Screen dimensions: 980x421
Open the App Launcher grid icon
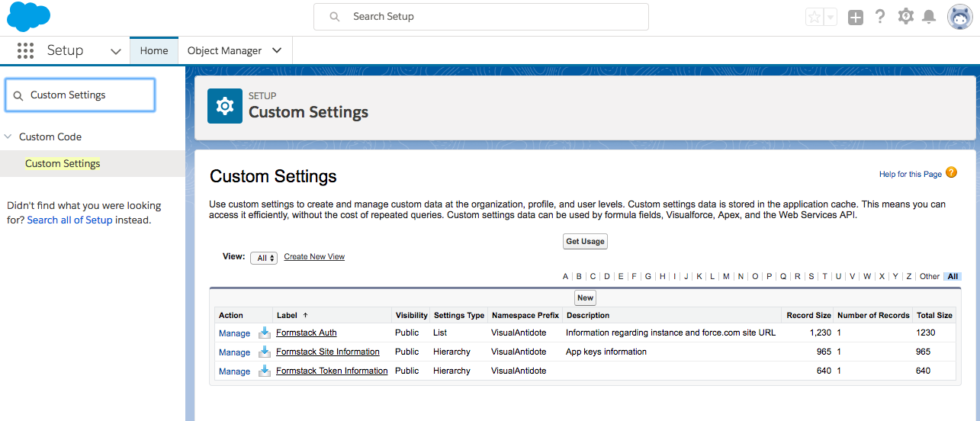(x=25, y=51)
